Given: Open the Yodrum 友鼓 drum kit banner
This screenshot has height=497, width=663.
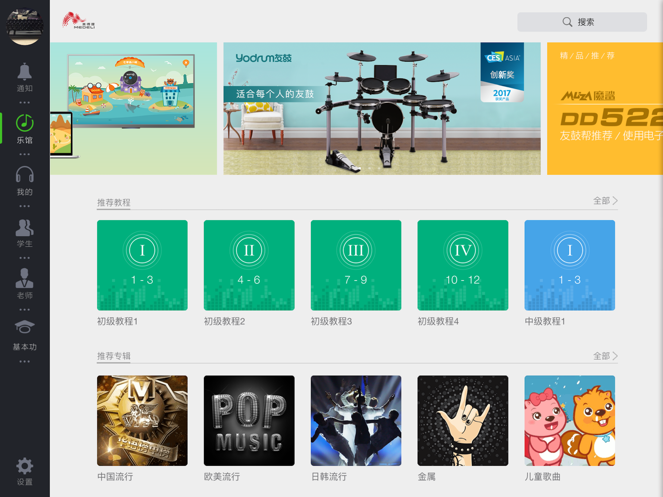Looking at the screenshot, I should click(382, 108).
